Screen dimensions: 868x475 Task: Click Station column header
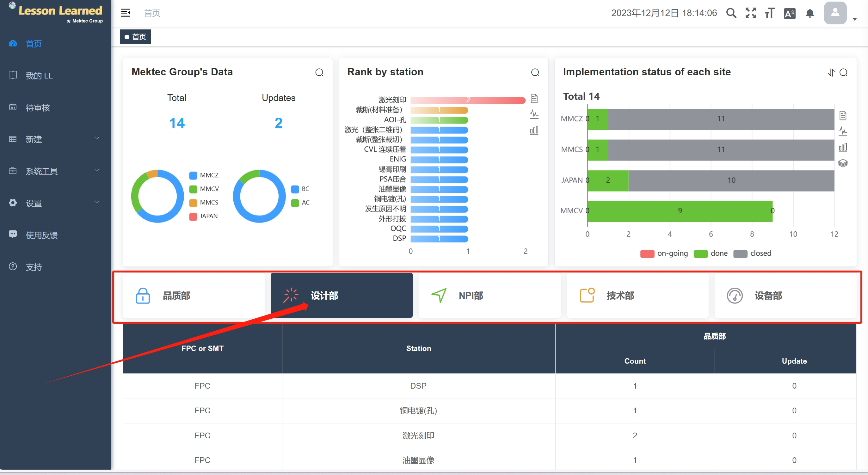(418, 348)
